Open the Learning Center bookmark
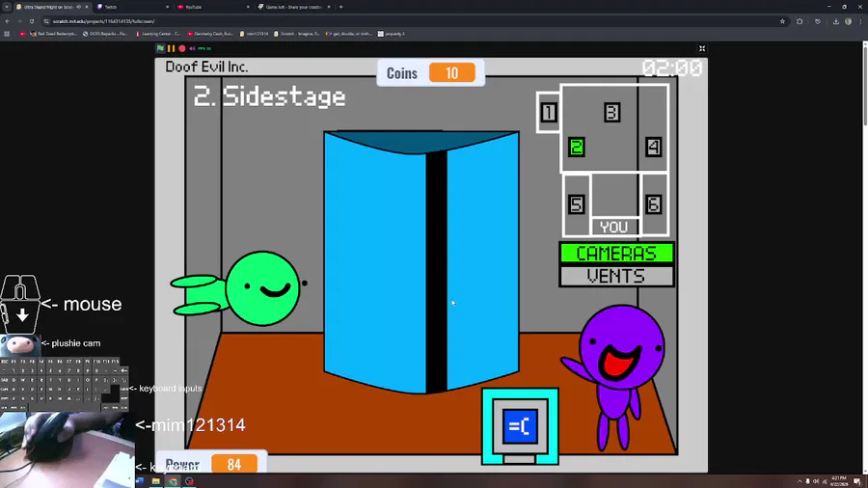Screen dimensions: 868x488 157,34
